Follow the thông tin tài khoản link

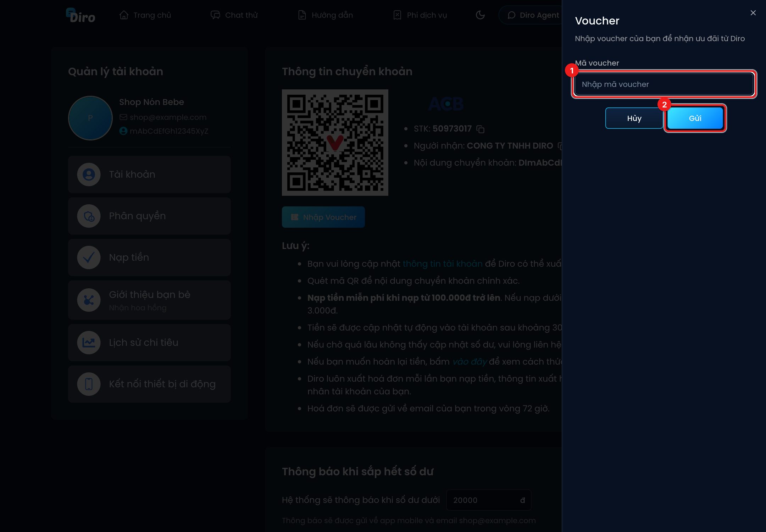(443, 264)
